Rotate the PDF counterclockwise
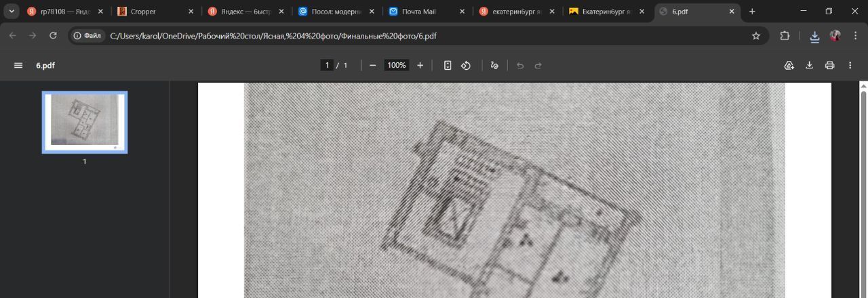868x298 pixels. pyautogui.click(x=466, y=65)
